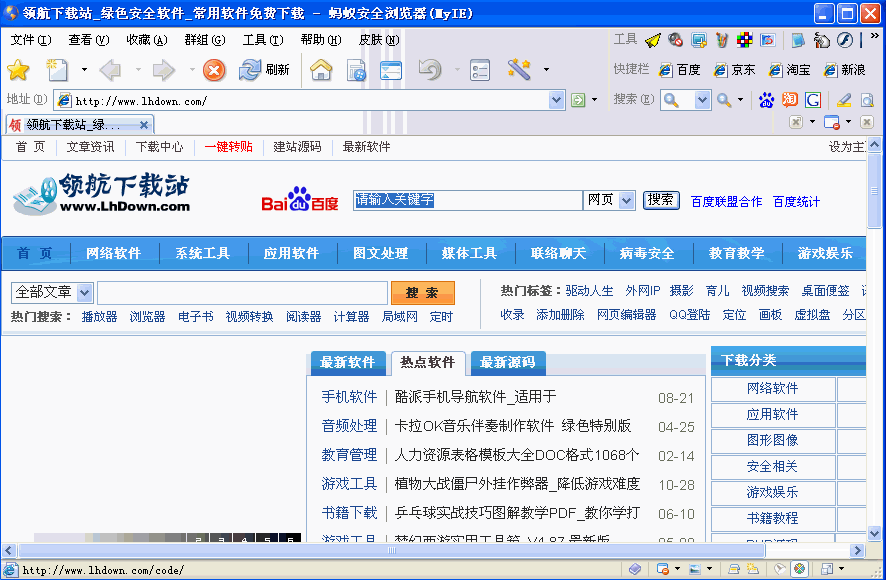Open the address bar URL dropdown
Screen dimensions: 886x580
(x=557, y=100)
